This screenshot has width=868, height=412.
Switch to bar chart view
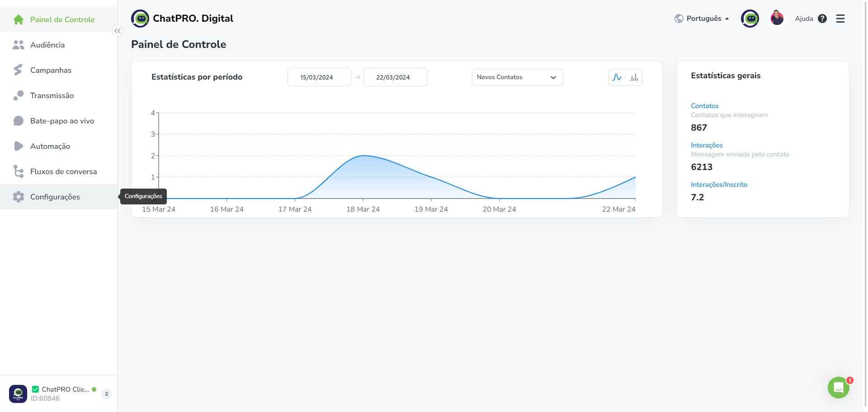(x=634, y=77)
